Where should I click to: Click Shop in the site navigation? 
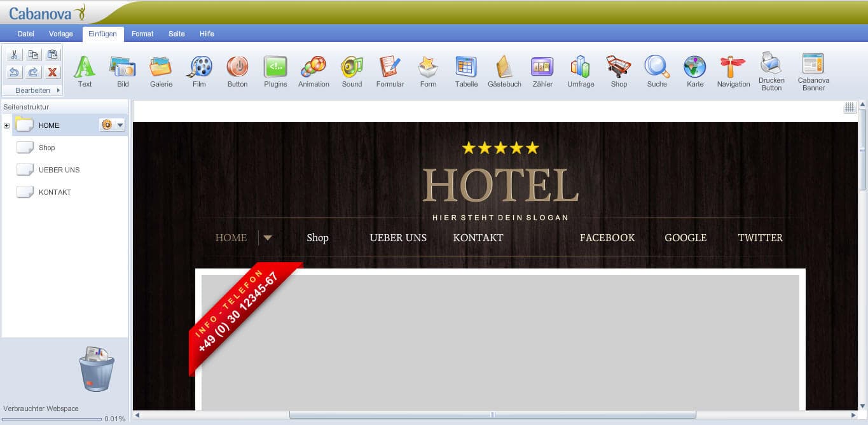tap(317, 238)
